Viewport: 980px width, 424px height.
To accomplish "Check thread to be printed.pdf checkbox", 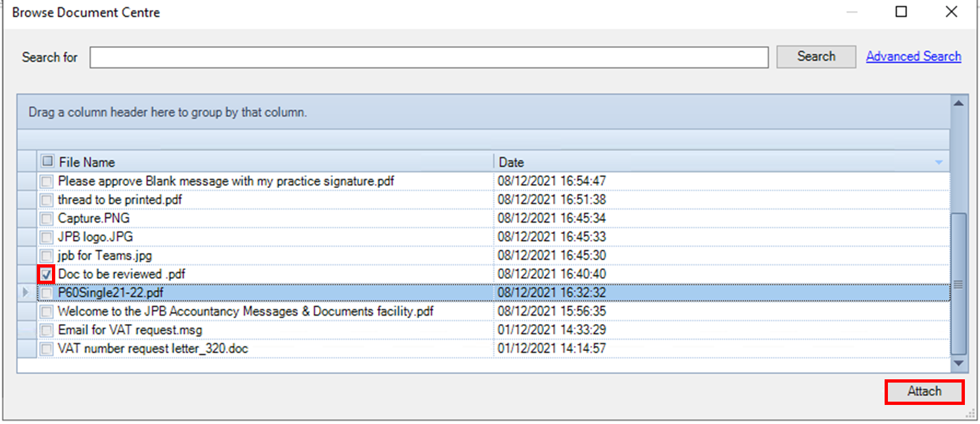I will 46,199.
